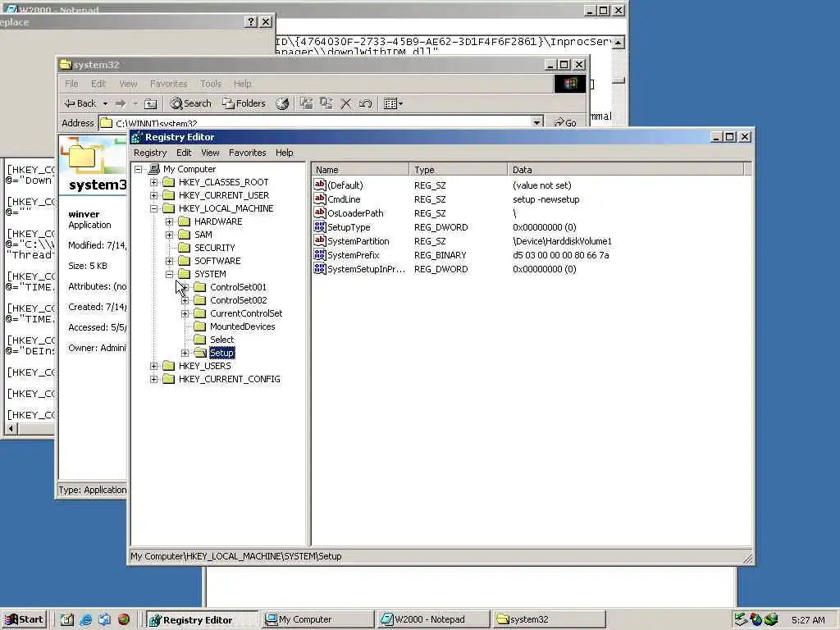Click the second system tray icon
This screenshot has height=630, width=840.
coord(756,619)
